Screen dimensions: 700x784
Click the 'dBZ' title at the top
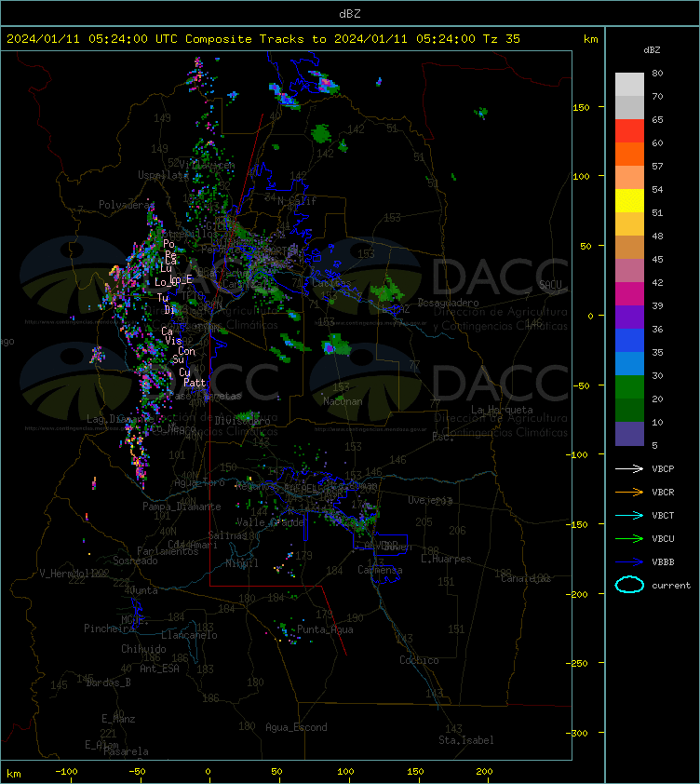(x=349, y=14)
